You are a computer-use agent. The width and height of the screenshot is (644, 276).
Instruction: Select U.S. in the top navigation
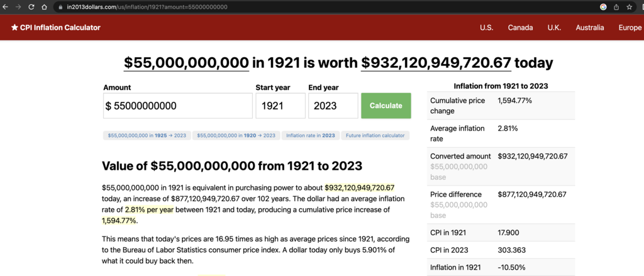click(x=487, y=28)
